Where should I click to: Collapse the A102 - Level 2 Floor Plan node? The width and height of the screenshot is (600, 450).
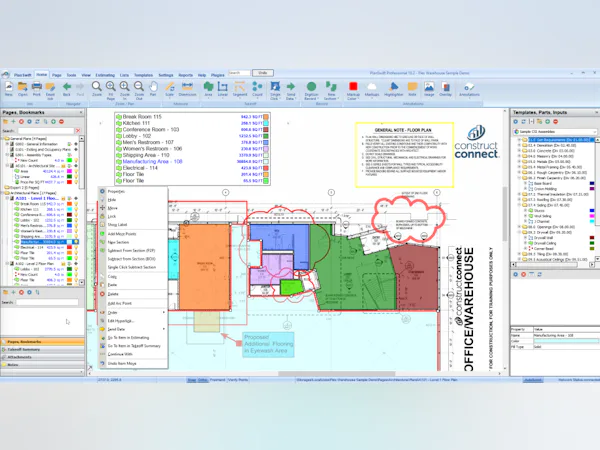[x=7, y=264]
